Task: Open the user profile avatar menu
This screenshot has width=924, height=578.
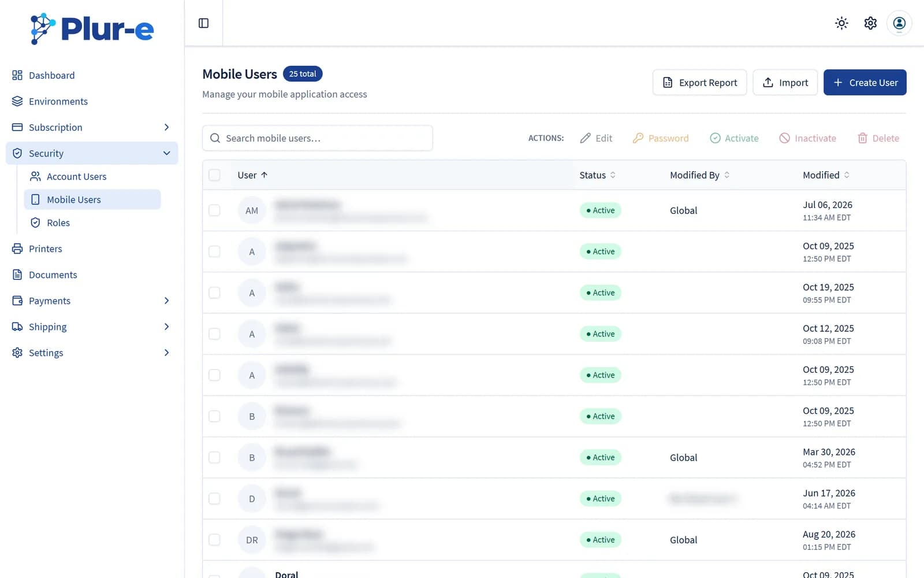Action: pos(899,23)
